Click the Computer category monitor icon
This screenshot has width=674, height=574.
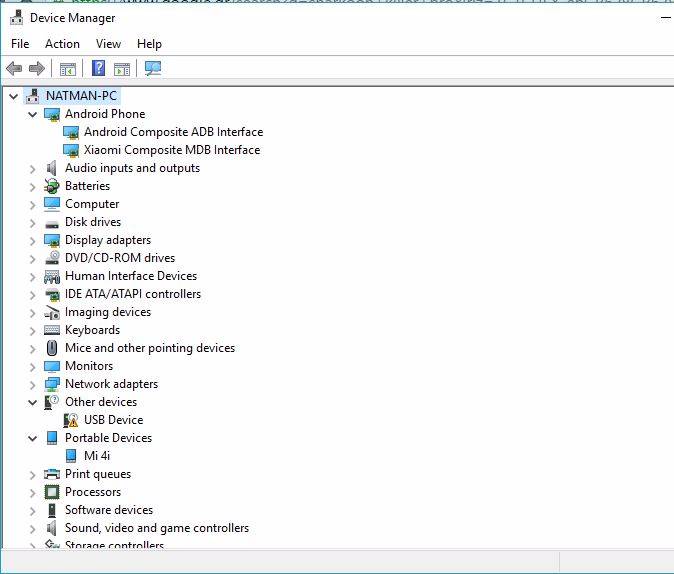[x=52, y=204]
